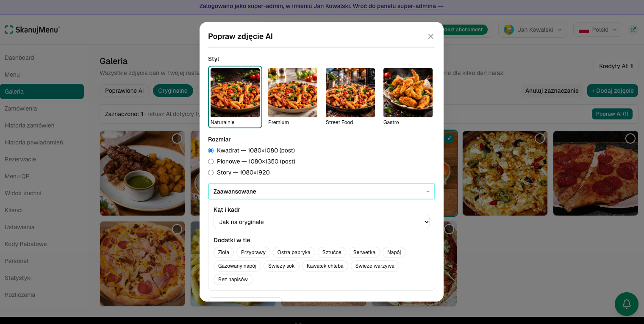Click the SkanujMenu logo
Screen dimensions: 644x324
[x=32, y=30]
